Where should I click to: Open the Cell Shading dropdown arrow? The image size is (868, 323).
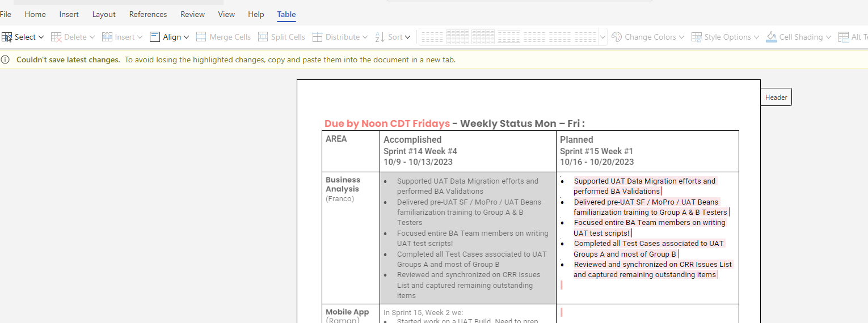[828, 37]
